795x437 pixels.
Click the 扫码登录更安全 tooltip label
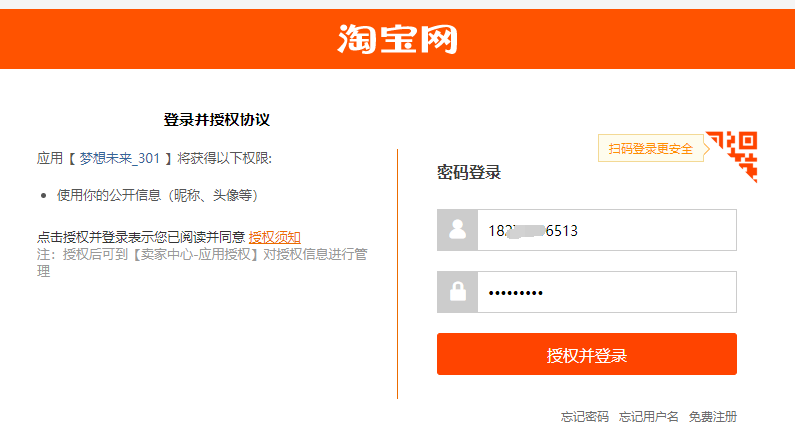[x=651, y=148]
